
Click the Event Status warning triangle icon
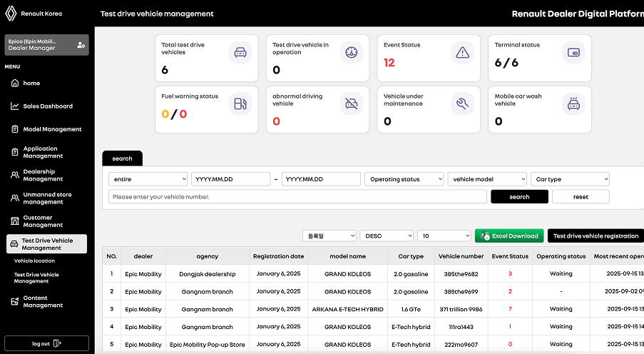(x=463, y=52)
